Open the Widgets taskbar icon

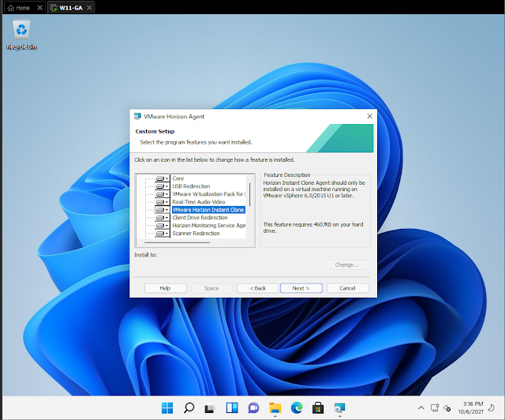(232, 408)
